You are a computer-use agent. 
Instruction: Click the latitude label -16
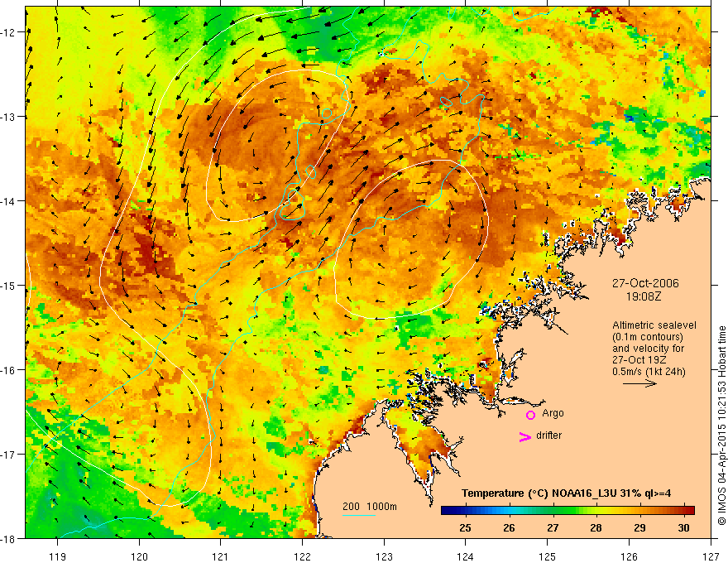pyautogui.click(x=8, y=370)
